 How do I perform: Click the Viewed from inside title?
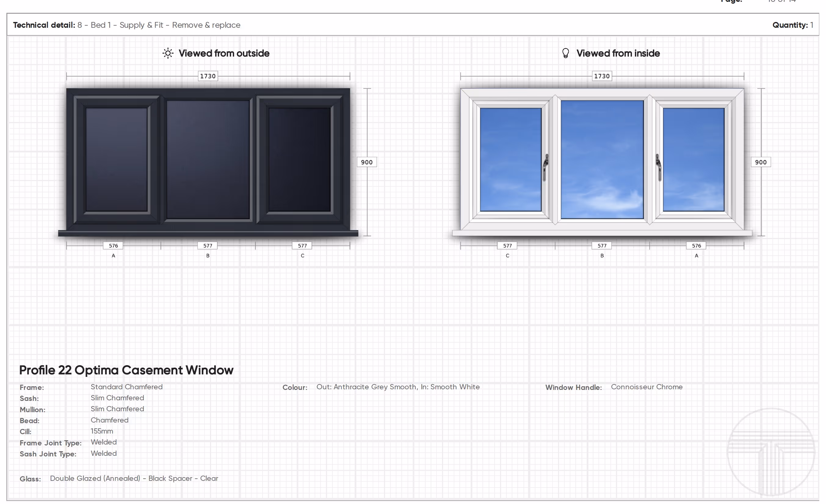(x=618, y=53)
